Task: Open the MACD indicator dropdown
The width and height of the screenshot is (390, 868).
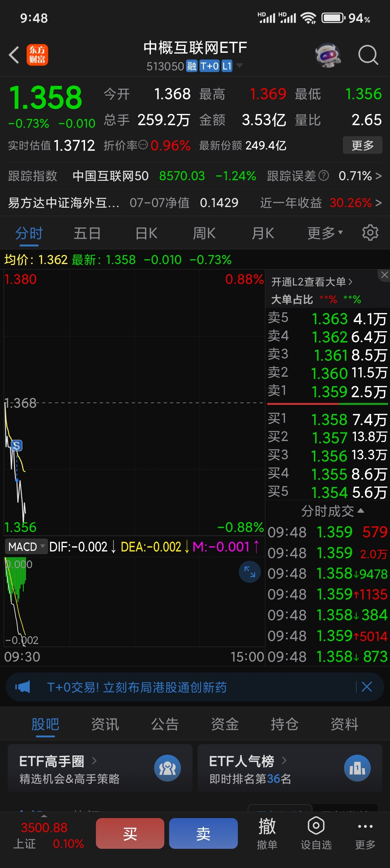Action: [26, 546]
